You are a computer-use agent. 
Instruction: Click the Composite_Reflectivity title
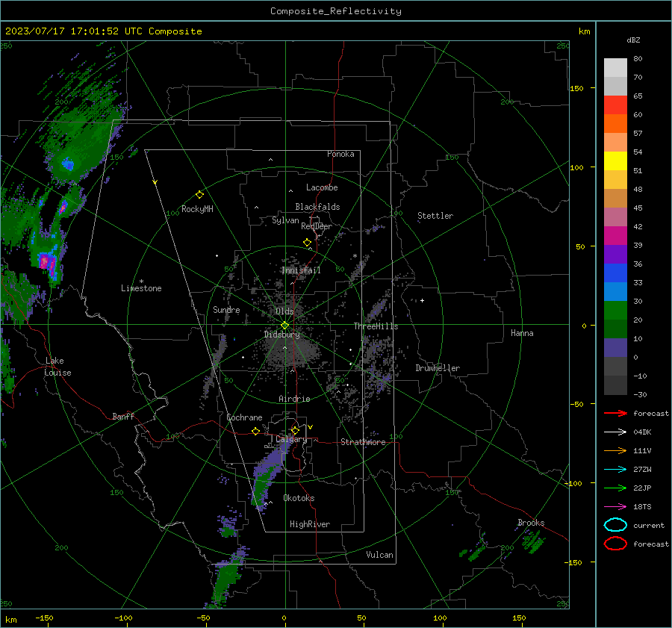[x=336, y=11]
